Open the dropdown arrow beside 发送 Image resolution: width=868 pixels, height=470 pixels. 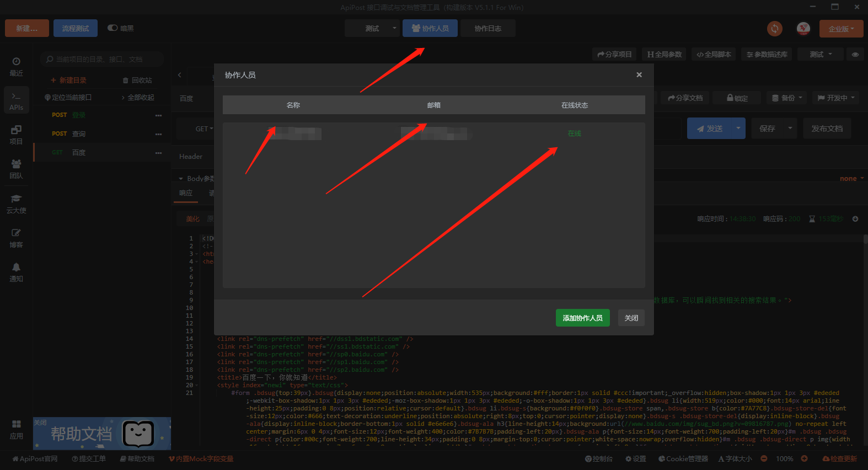[x=738, y=129]
